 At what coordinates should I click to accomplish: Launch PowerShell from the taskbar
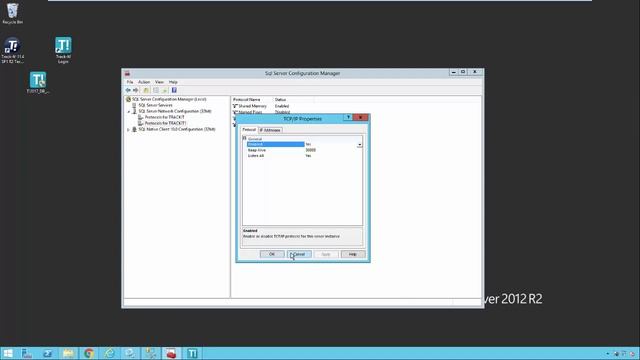(48, 353)
